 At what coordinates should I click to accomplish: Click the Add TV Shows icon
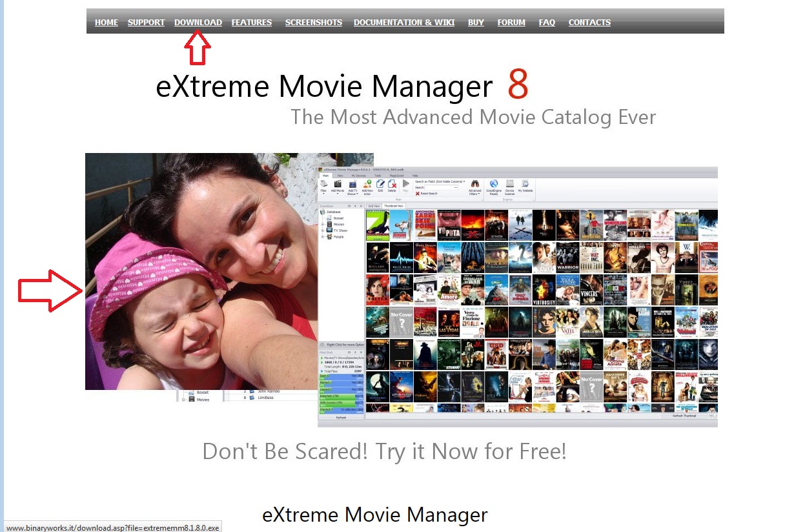pyautogui.click(x=352, y=185)
